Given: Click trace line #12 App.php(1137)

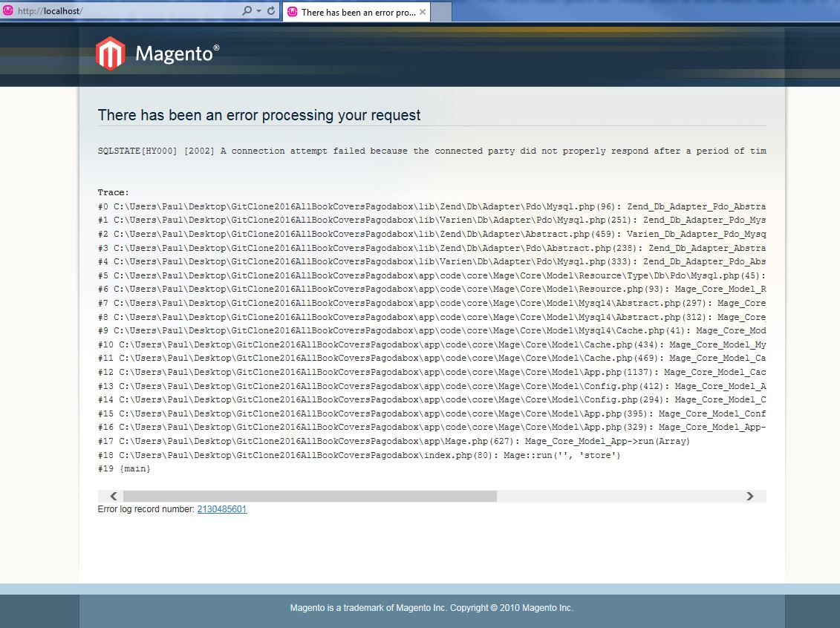Looking at the screenshot, I should (x=432, y=372).
